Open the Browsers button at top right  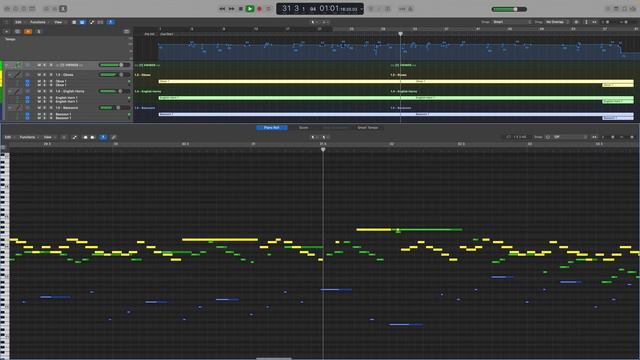[633, 9]
